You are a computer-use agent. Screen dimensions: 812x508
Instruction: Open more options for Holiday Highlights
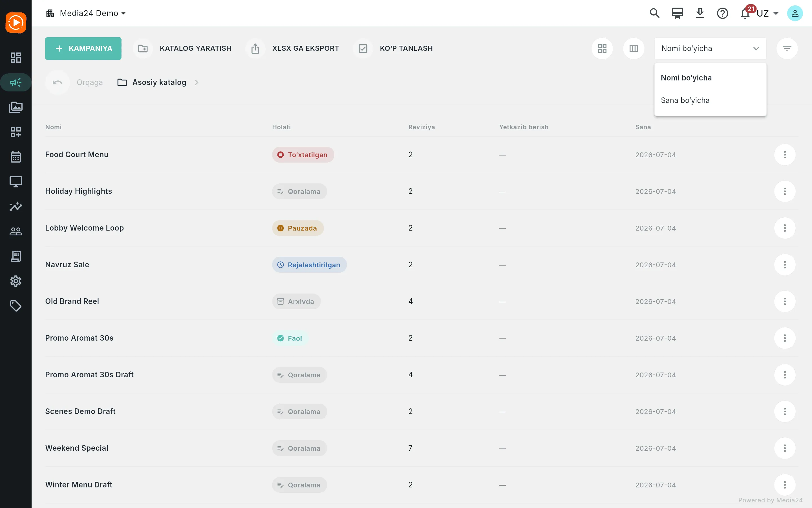click(784, 191)
